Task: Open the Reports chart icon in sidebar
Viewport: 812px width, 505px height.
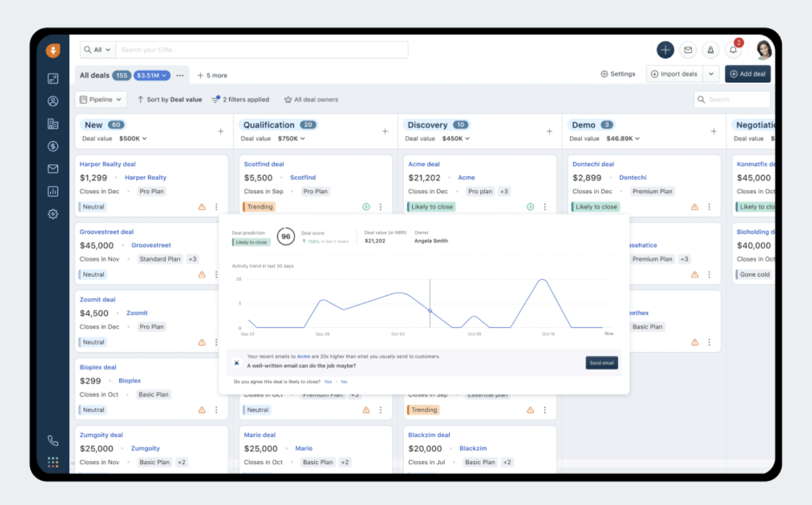Action: 53,192
